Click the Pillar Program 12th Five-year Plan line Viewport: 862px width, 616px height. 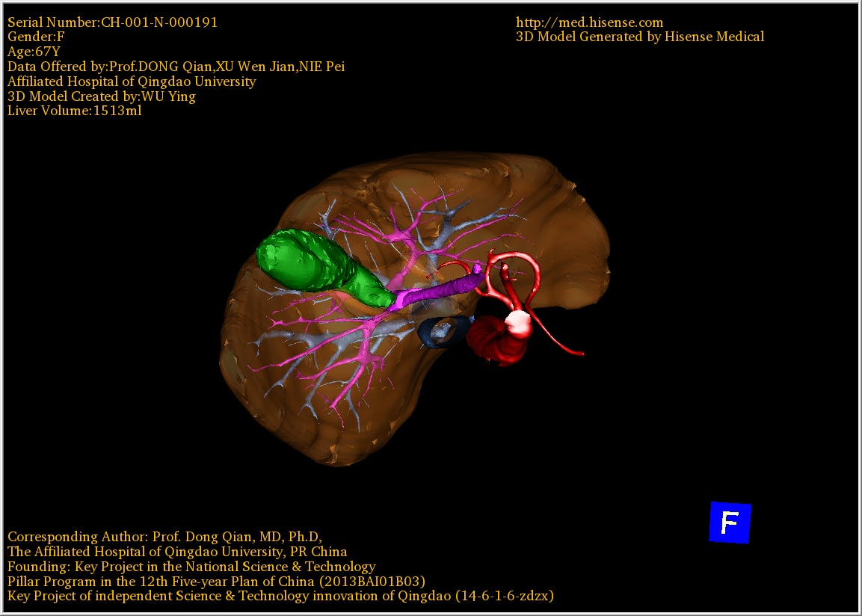pyautogui.click(x=216, y=582)
